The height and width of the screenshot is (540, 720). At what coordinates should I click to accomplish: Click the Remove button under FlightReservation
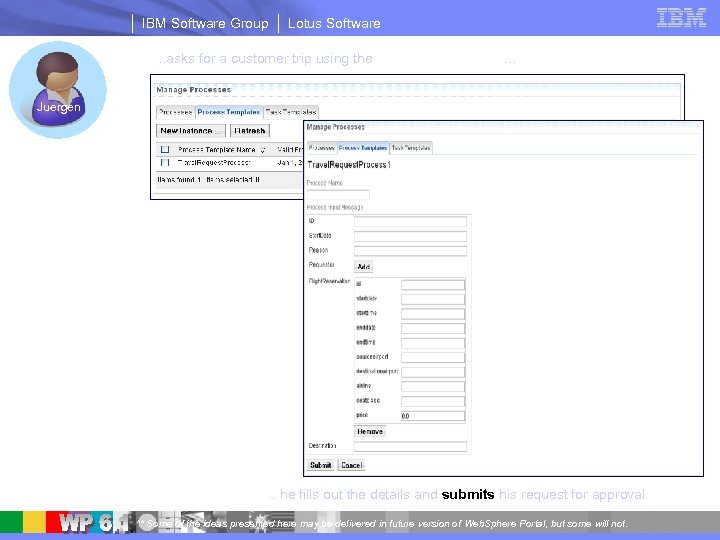pyautogui.click(x=370, y=432)
